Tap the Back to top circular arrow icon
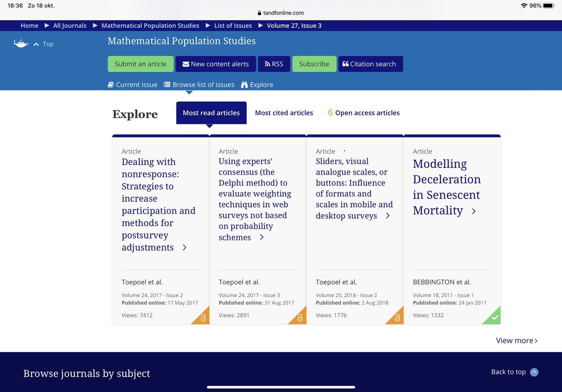 pos(534,372)
